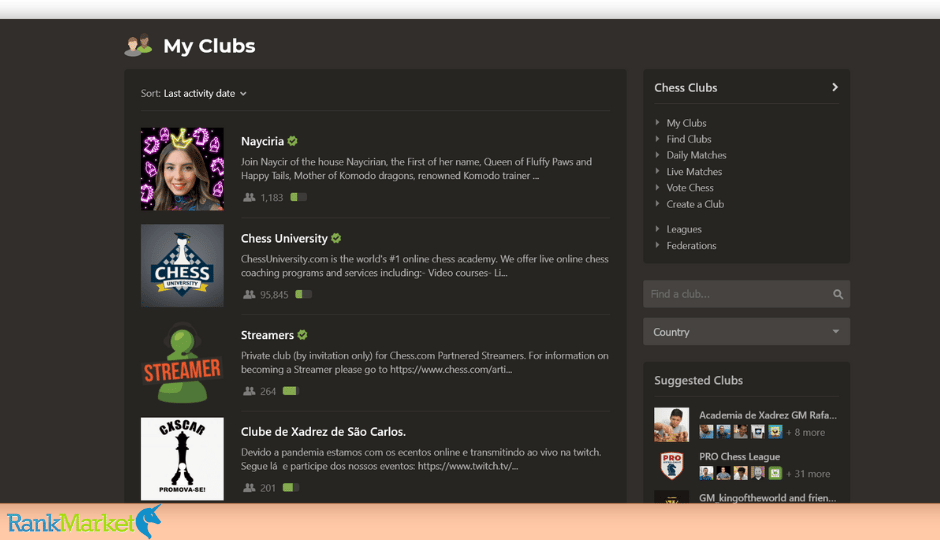Viewport: 940px width, 540px height.
Task: Open the Nayciria club avatar
Action: point(182,168)
